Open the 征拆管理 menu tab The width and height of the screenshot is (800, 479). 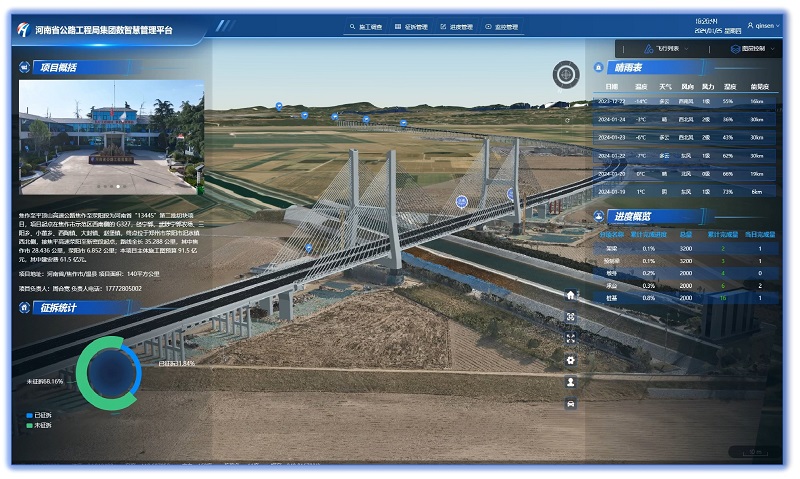pos(413,27)
